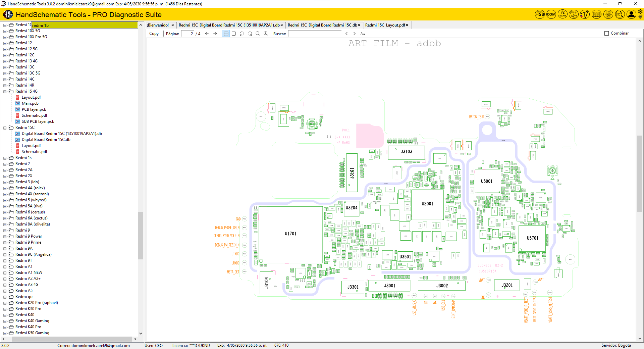Open the waveform oscilloscope icon
The height and width of the screenshot is (349, 644).
click(x=608, y=14)
